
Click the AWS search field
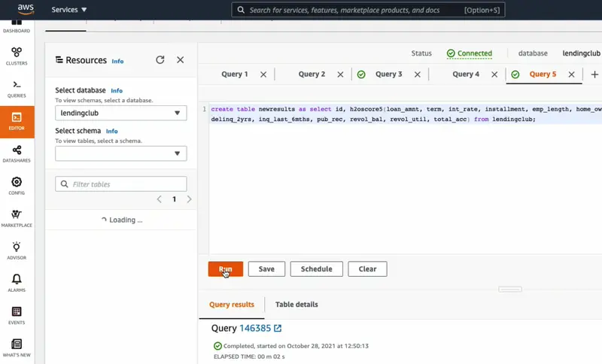[x=368, y=10]
